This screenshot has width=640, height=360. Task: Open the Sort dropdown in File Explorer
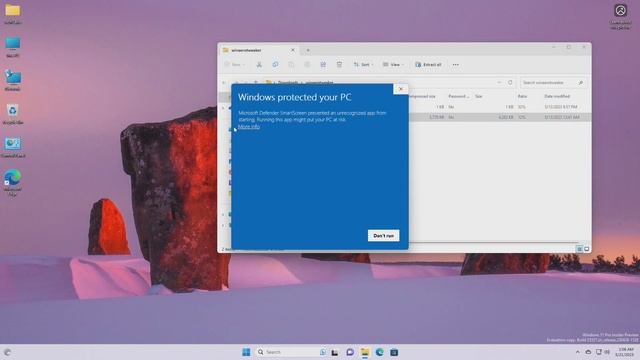(x=363, y=64)
